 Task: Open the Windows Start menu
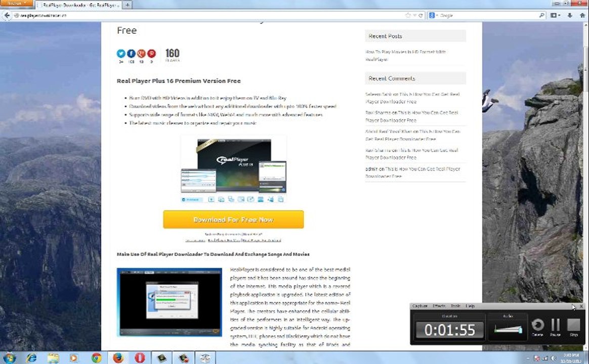(9, 357)
